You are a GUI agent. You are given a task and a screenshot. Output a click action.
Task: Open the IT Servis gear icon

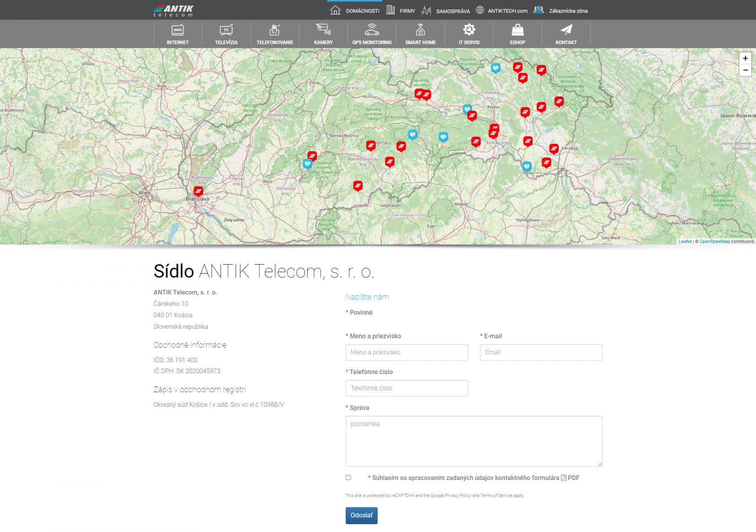point(469,30)
